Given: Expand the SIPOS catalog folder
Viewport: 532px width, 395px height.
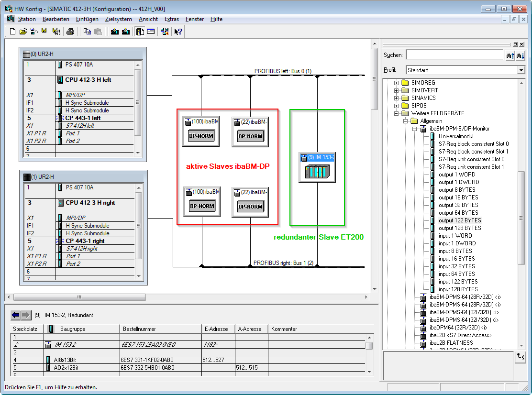Looking at the screenshot, I should (x=396, y=106).
